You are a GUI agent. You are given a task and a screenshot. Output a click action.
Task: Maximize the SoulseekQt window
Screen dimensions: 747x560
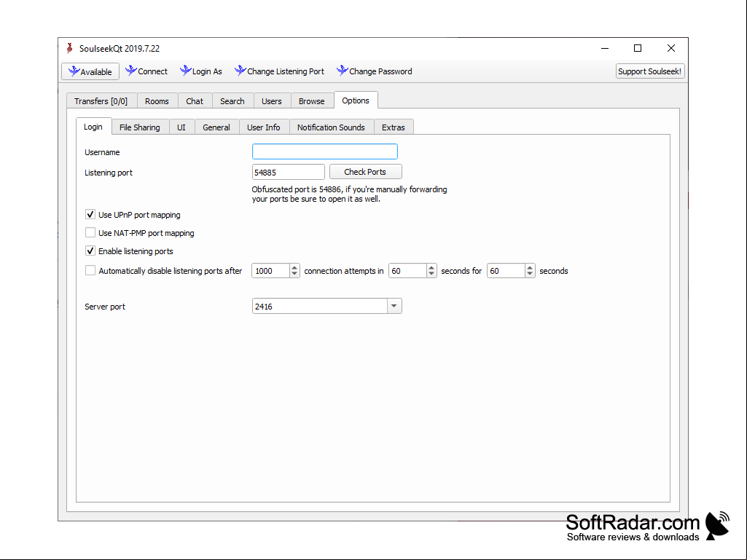(638, 48)
